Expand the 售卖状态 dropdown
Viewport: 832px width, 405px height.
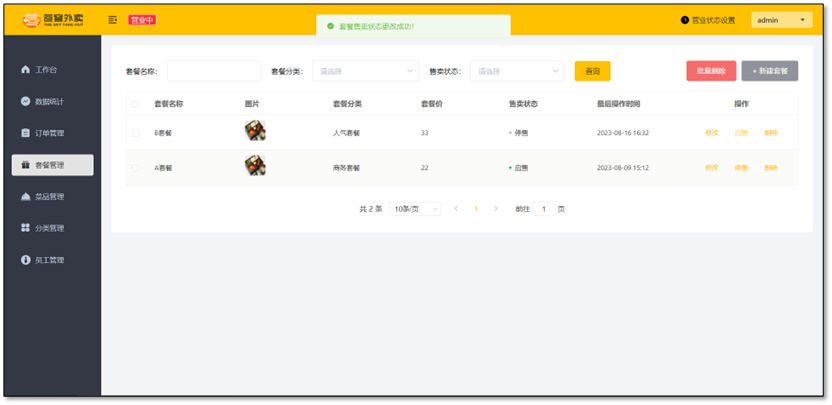coord(517,71)
